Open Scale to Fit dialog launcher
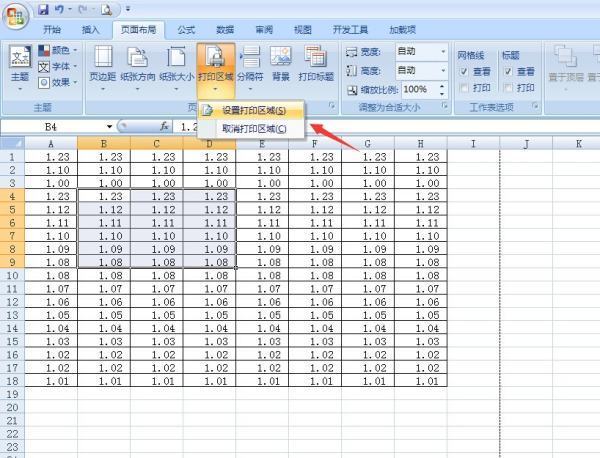 tap(445, 106)
